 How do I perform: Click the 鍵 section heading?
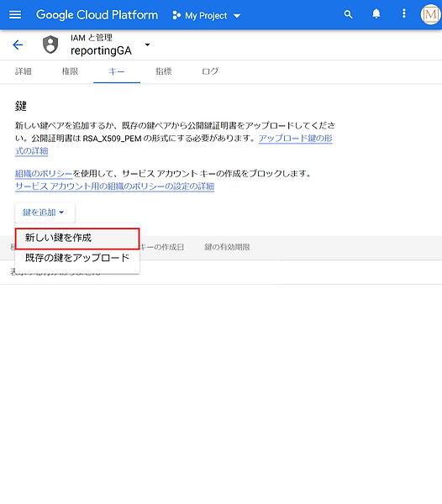[x=21, y=106]
